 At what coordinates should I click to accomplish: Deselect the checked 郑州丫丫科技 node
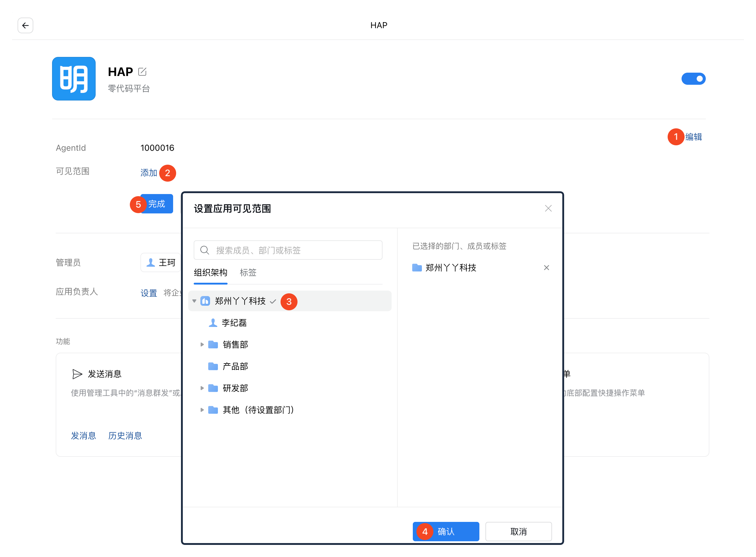click(240, 301)
